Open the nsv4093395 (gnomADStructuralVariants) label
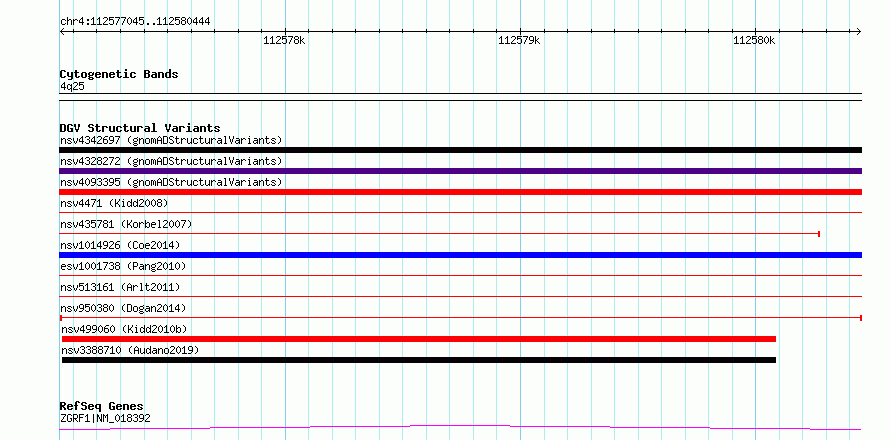The width and height of the screenshot is (890, 440). (x=171, y=182)
